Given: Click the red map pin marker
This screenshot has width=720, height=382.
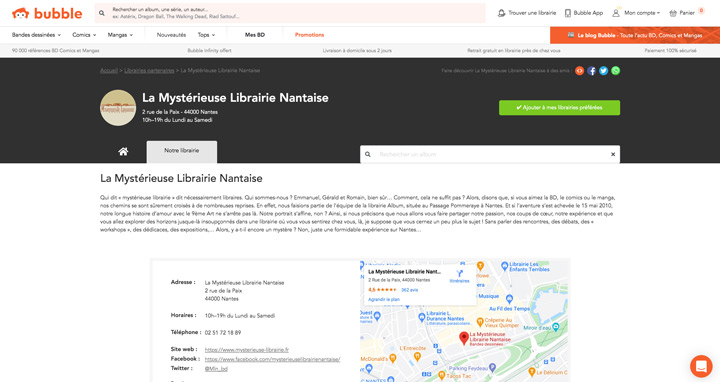Looking at the screenshot, I should click(464, 338).
